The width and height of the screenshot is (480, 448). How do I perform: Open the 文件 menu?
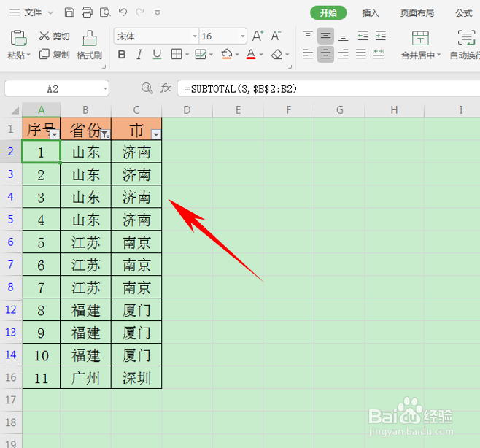tap(31, 12)
